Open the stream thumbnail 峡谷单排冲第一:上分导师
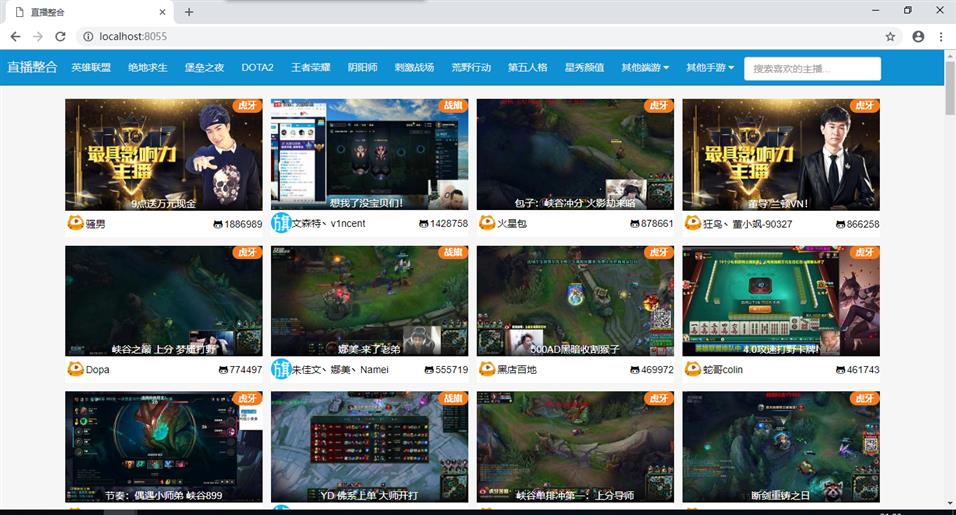 tap(575, 447)
